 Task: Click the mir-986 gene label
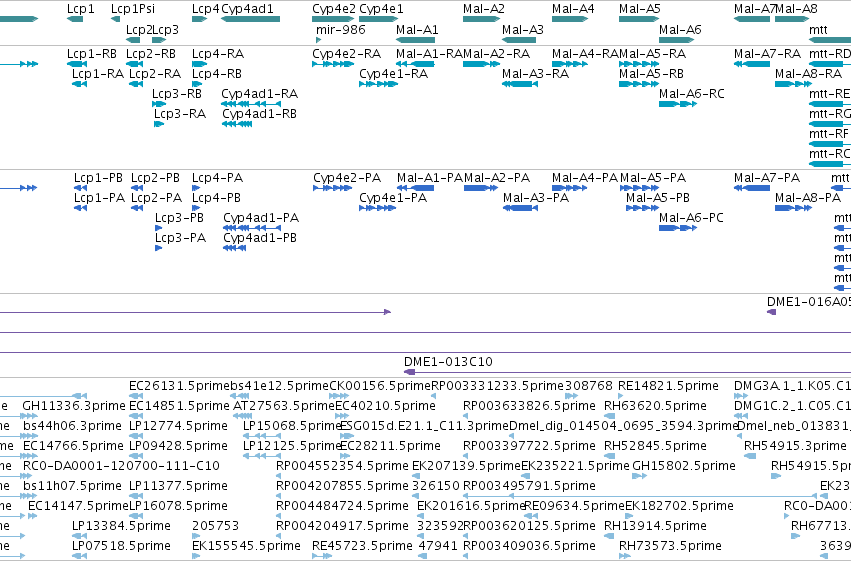341,29
